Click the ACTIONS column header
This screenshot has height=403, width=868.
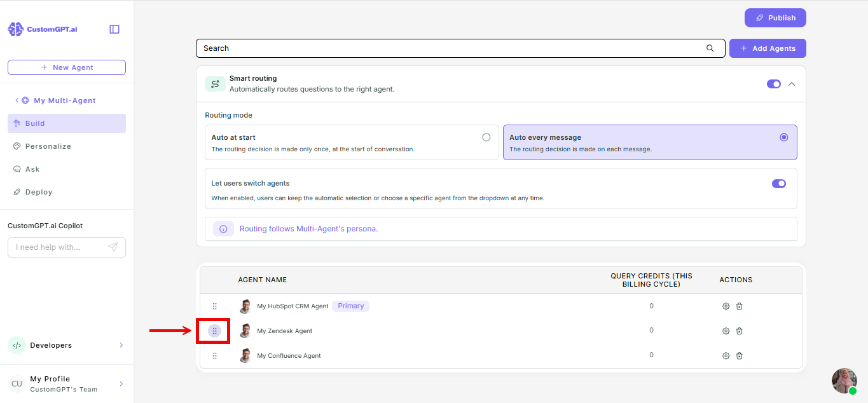tap(736, 280)
